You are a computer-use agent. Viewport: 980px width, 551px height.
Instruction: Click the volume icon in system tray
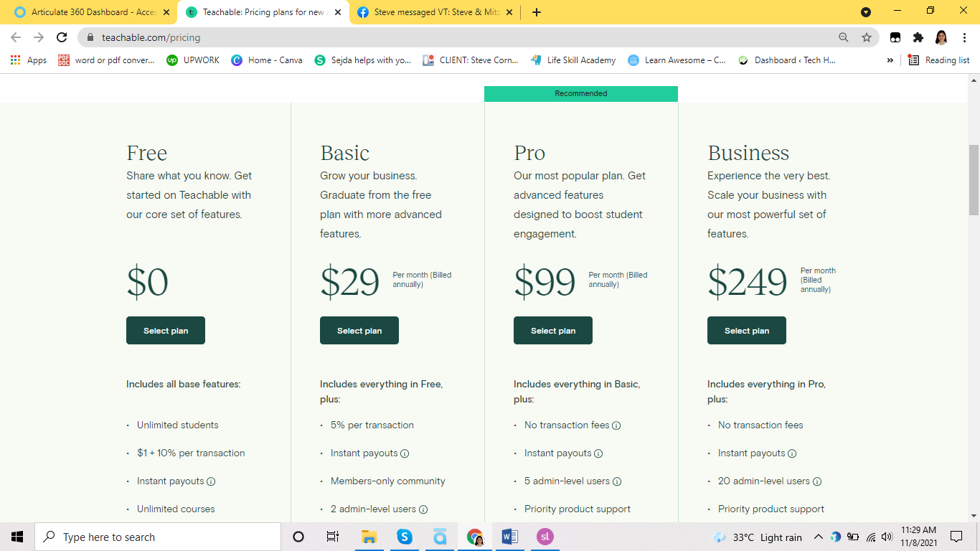click(x=887, y=537)
